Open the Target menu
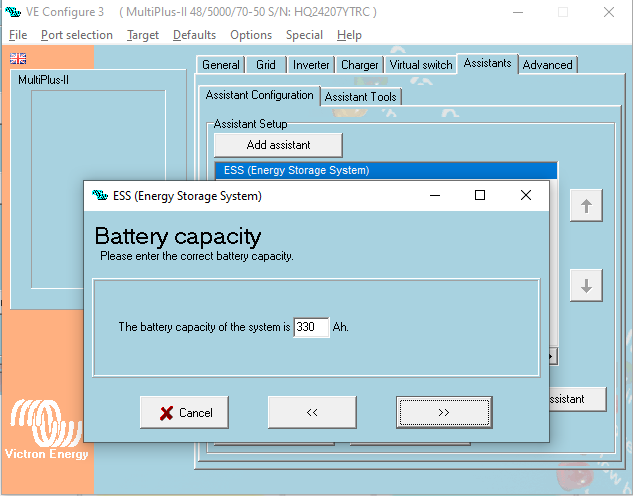The width and height of the screenshot is (633, 496). pos(143,35)
